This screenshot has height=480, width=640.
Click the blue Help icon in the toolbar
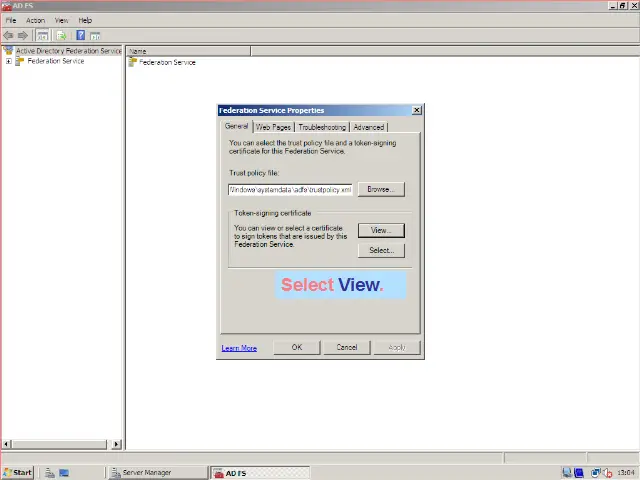[81, 35]
